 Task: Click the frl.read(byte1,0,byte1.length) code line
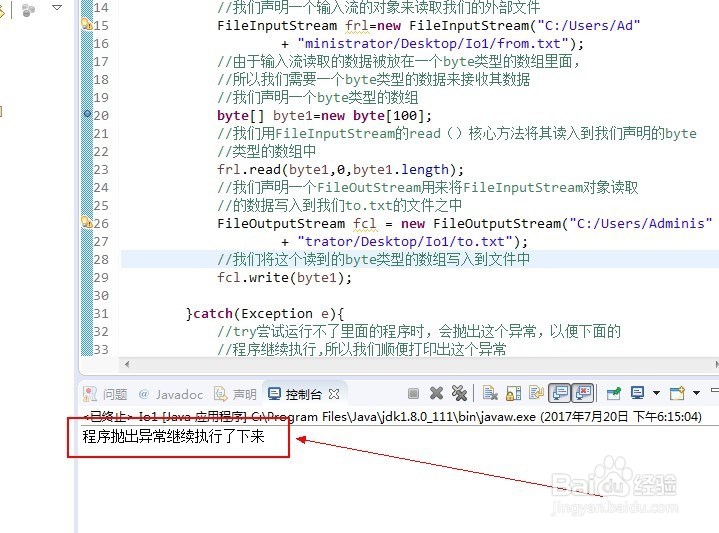340,170
